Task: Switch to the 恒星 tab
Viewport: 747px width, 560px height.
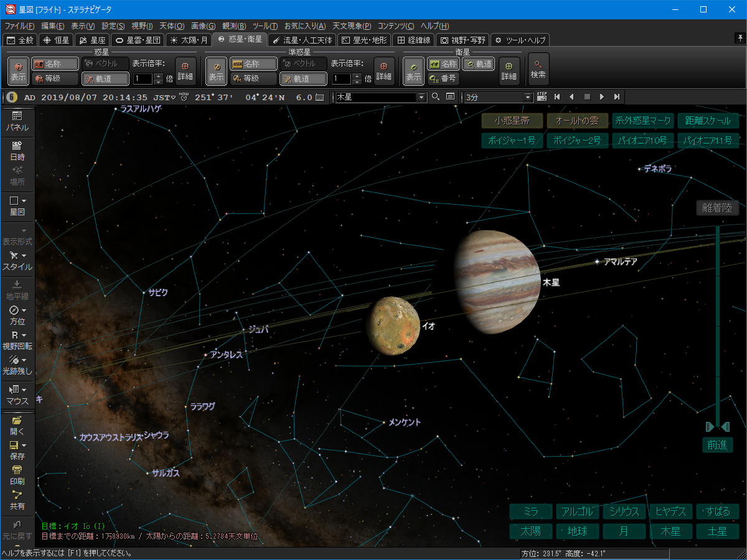Action: click(56, 40)
